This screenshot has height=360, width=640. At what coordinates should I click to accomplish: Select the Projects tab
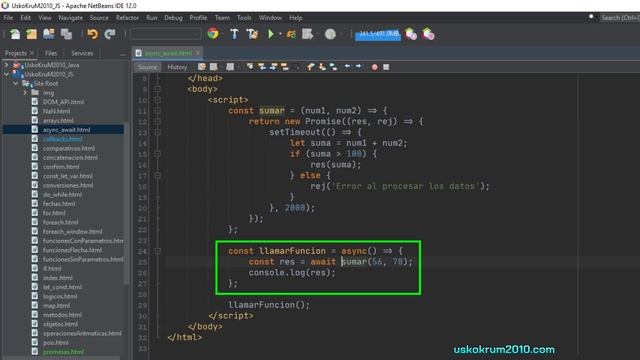point(16,53)
